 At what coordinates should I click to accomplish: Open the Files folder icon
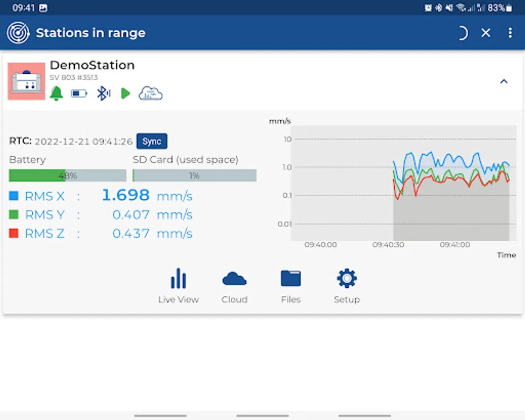coord(291,278)
